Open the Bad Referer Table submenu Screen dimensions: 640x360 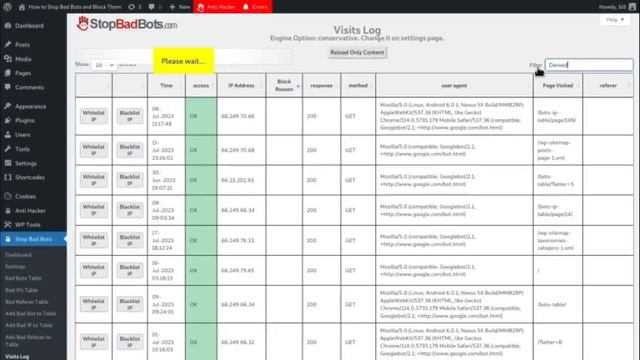[27, 302]
